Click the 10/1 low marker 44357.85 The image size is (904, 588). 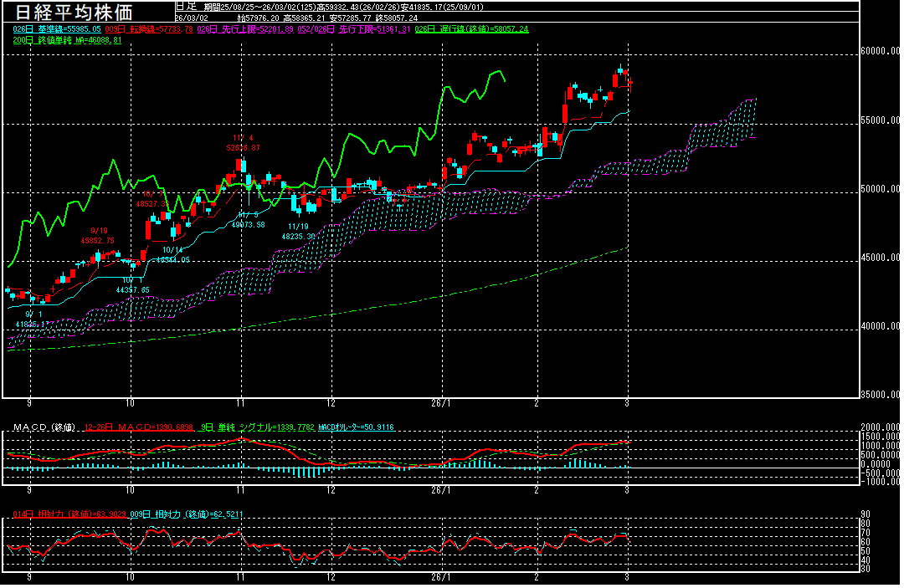click(131, 289)
